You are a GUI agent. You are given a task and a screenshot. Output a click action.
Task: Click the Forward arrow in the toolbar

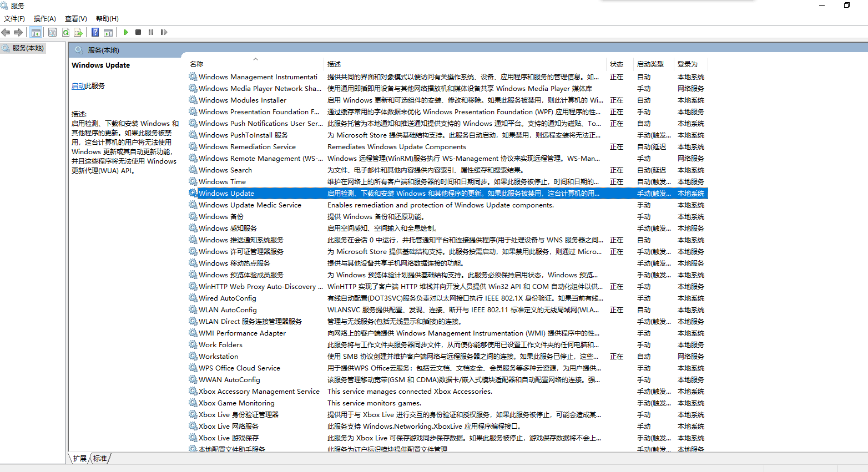(x=18, y=32)
